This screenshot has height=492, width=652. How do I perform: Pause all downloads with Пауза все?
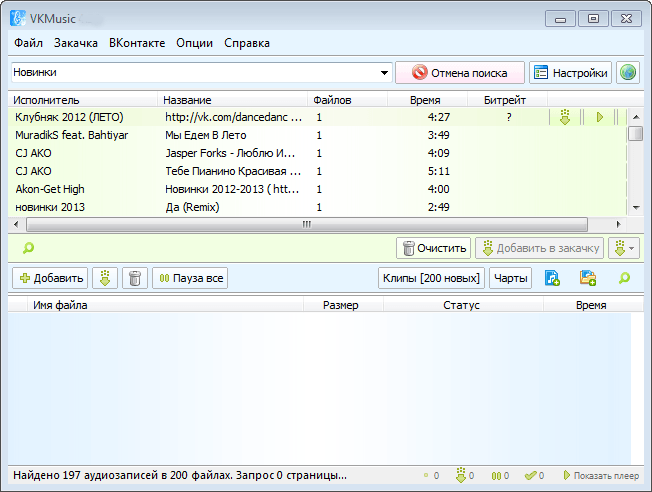[190, 278]
